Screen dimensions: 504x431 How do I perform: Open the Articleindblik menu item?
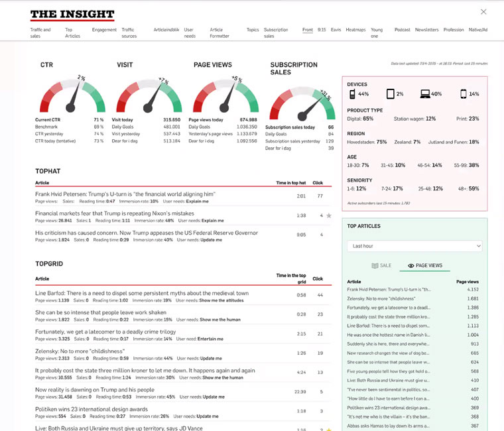(x=166, y=30)
